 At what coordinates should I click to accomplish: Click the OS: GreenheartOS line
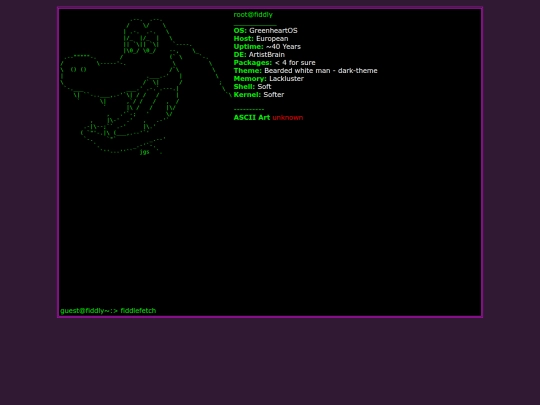(x=265, y=30)
